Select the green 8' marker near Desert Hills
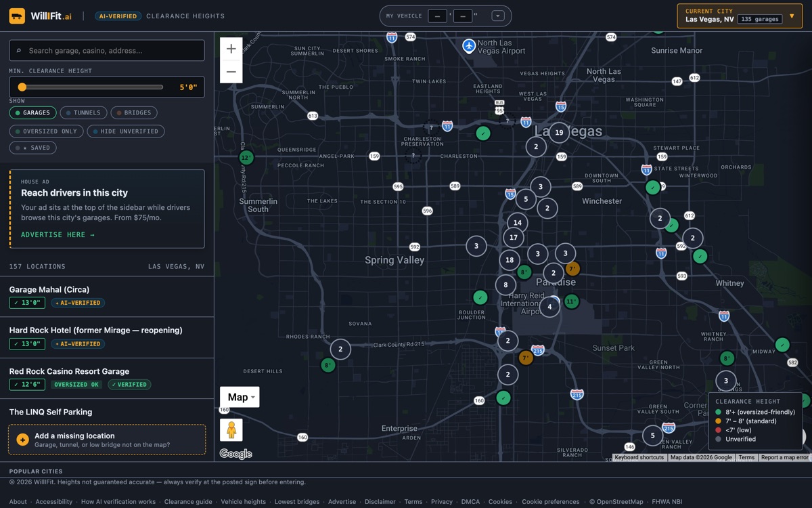 tap(328, 365)
